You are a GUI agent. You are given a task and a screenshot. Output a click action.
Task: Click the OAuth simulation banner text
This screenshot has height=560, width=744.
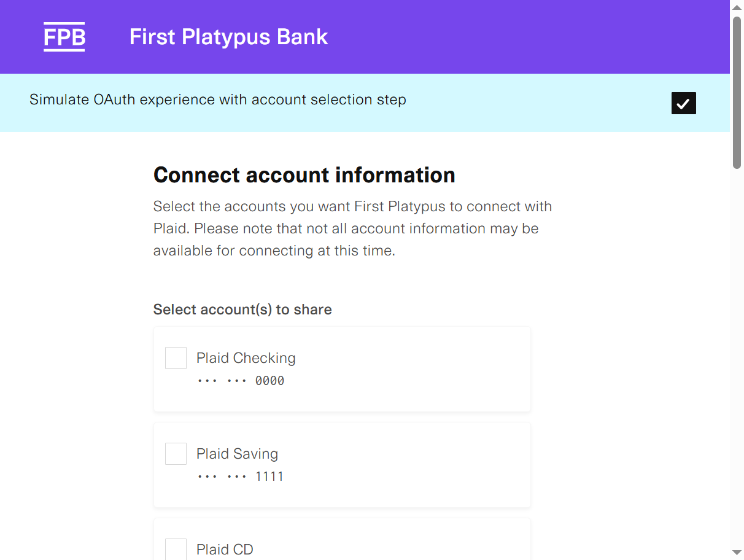(218, 99)
